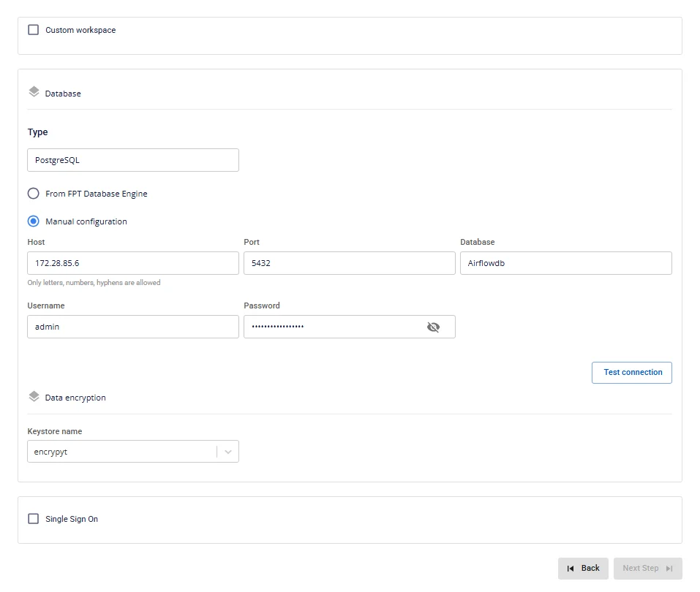
Task: Click the 'Data encryption' section title
Action: click(x=75, y=398)
